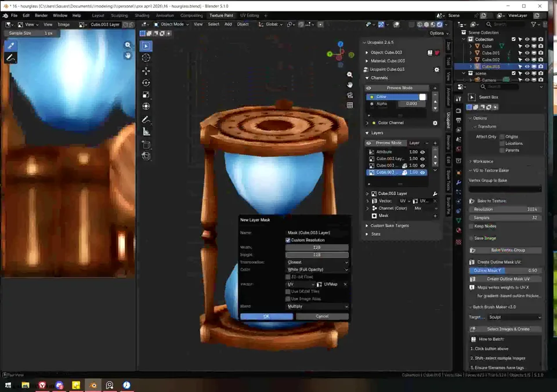This screenshot has height=392, width=557.
Task: Toggle Locations checkbox under Affect Only
Action: pyautogui.click(x=502, y=143)
